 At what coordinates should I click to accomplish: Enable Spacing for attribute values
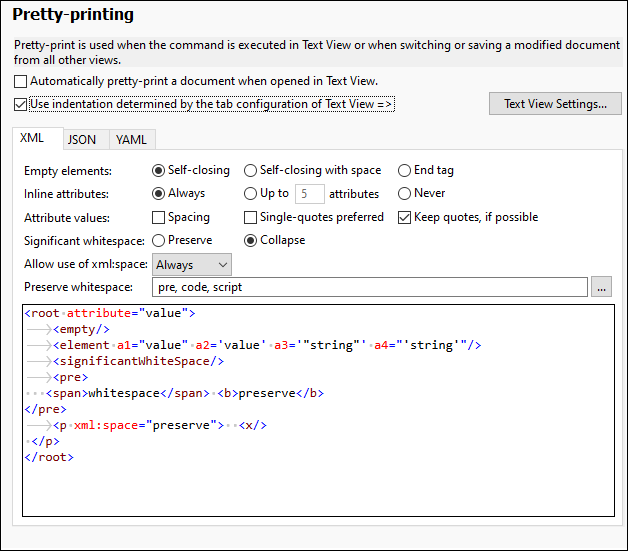[x=158, y=217]
